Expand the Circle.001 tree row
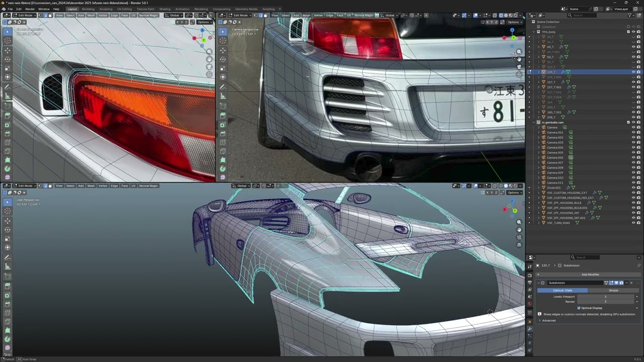644x362 pixels. (x=538, y=188)
